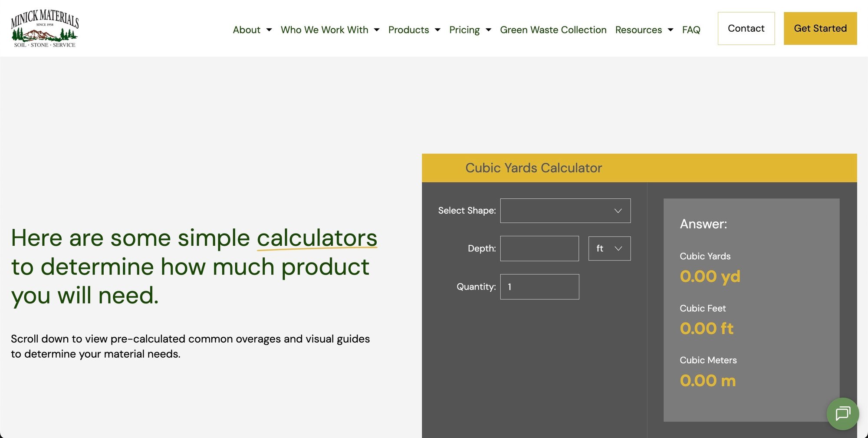Open the Resources menu
The height and width of the screenshot is (438, 868).
[638, 30]
